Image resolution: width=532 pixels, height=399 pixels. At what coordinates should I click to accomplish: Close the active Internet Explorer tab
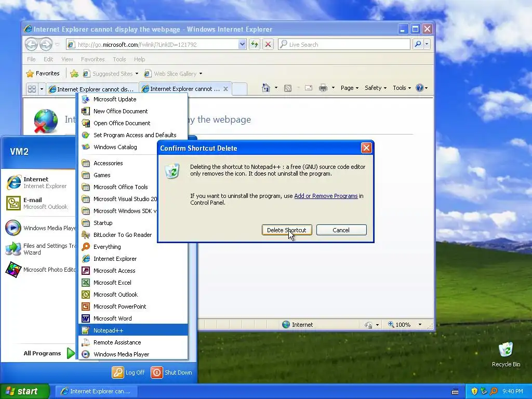(x=225, y=89)
